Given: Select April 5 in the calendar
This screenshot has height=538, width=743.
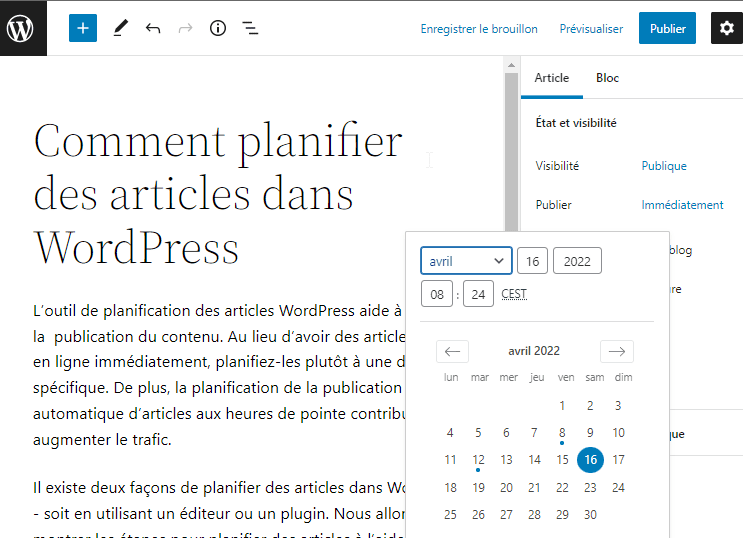Looking at the screenshot, I should tap(478, 433).
